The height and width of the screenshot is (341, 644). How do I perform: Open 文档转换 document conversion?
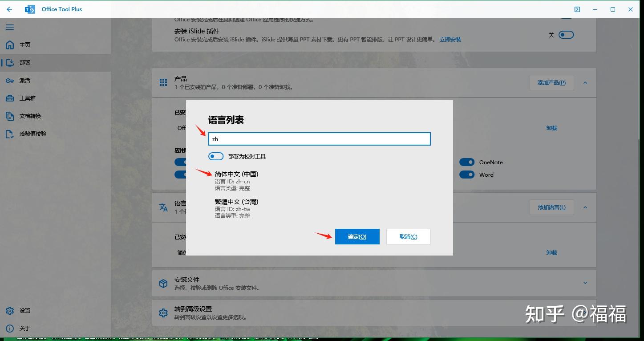(55, 116)
